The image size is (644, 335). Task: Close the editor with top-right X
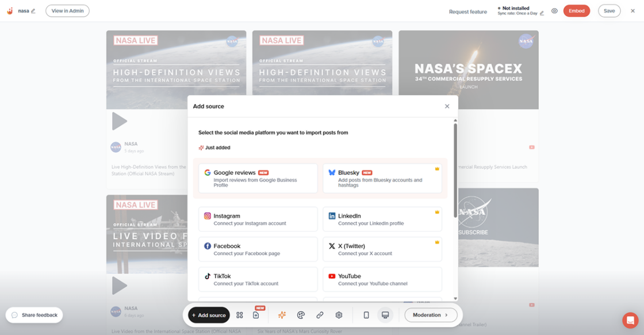(632, 11)
